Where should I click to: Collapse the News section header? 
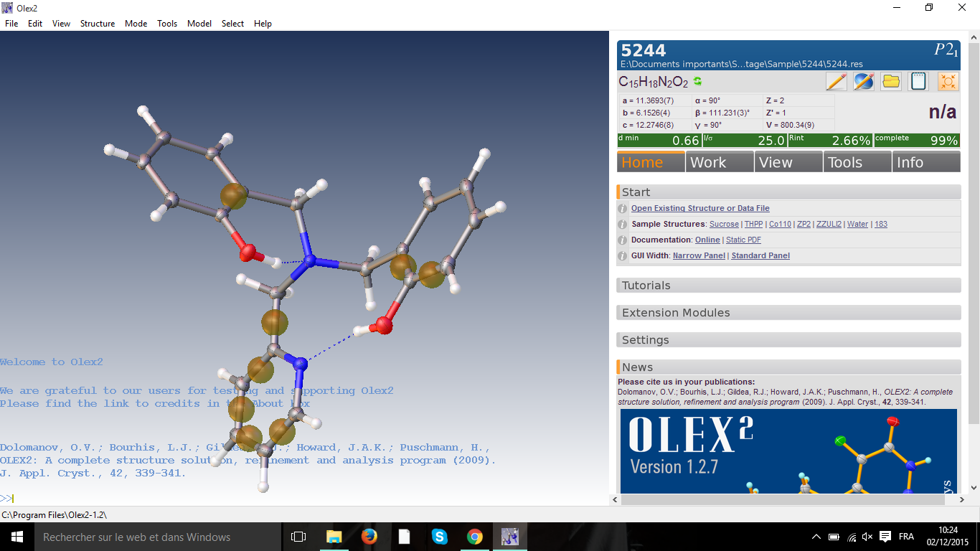tap(788, 367)
